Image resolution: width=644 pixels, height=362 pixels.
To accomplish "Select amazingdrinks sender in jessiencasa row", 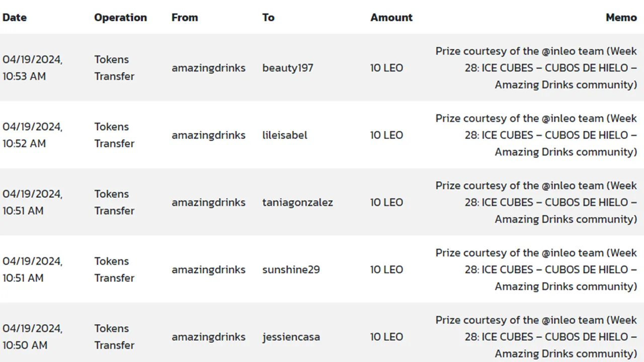I will [x=208, y=337].
